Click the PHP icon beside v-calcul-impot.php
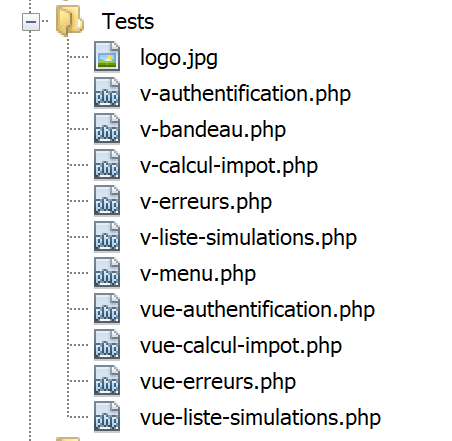 [107, 165]
